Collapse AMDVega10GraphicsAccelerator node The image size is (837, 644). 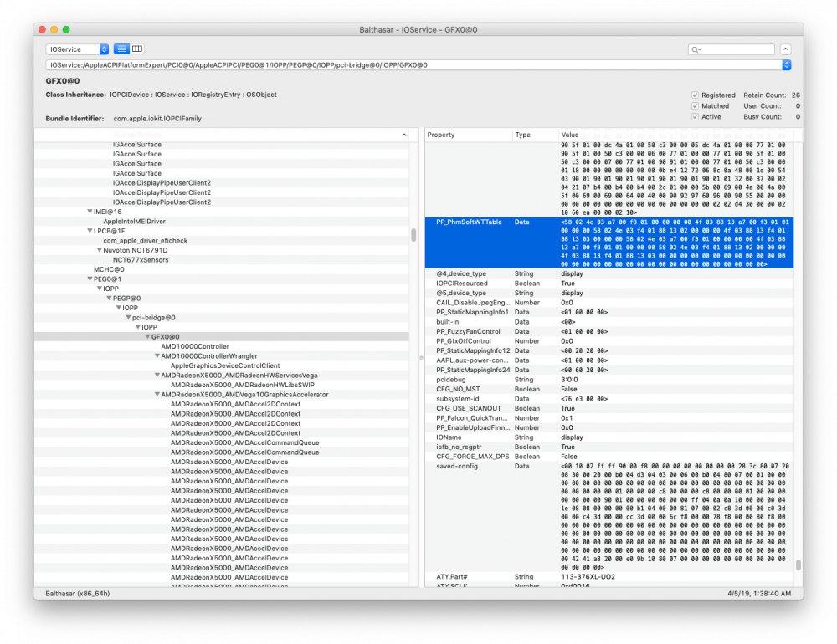[157, 395]
